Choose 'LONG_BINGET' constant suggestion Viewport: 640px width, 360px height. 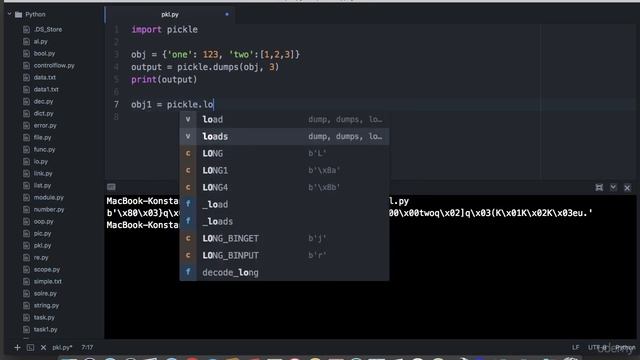pos(284,238)
